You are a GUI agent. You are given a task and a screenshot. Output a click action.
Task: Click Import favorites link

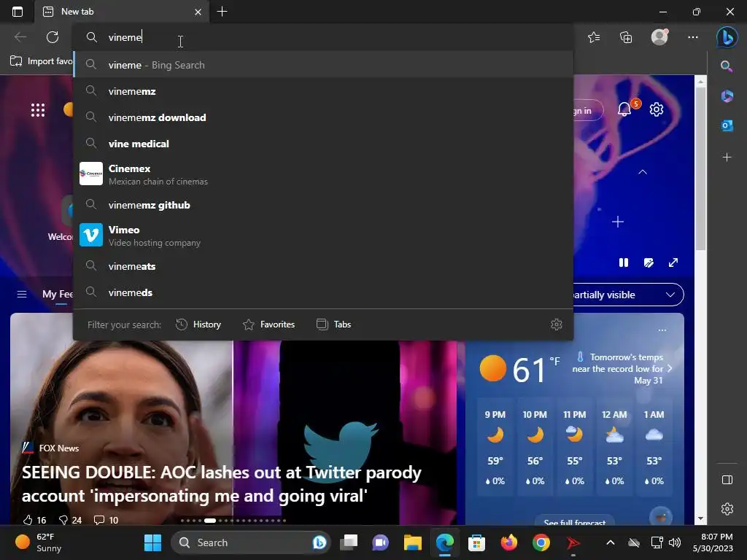tap(42, 61)
